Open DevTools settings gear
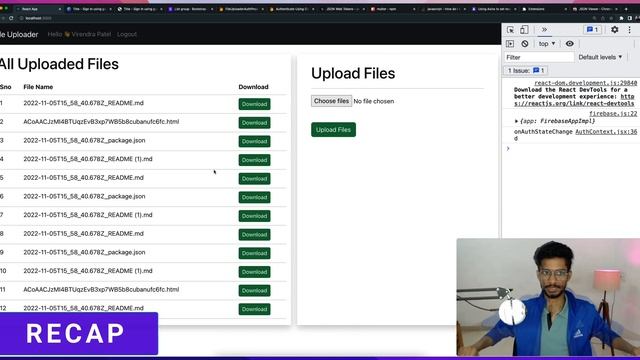Image resolution: width=640 pixels, height=360 pixels. click(x=614, y=29)
